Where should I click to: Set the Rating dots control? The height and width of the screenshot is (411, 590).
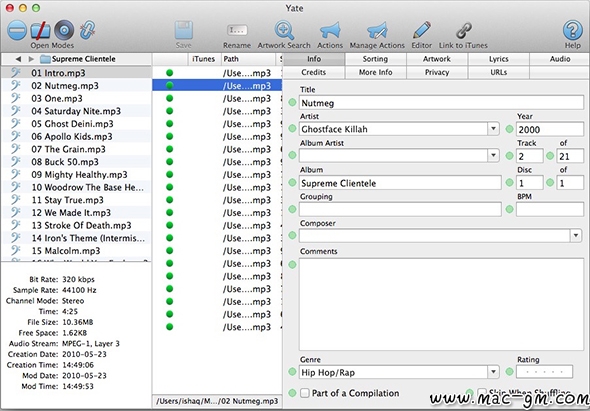[544, 372]
